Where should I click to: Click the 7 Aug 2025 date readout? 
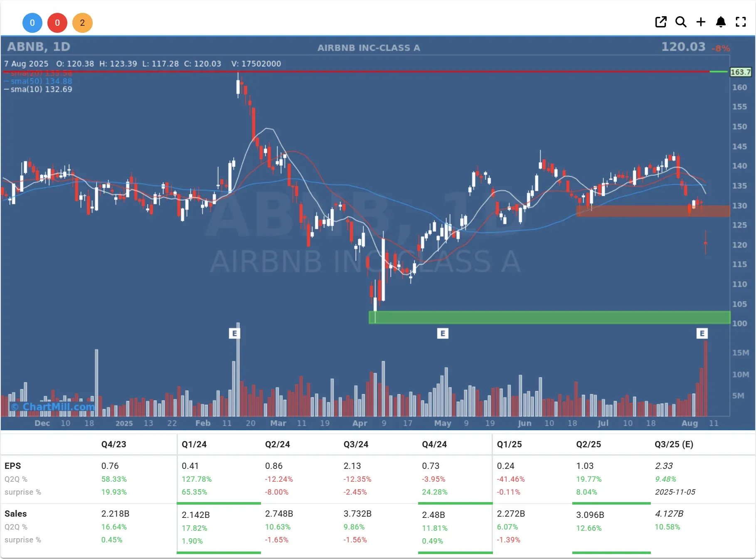pos(26,64)
